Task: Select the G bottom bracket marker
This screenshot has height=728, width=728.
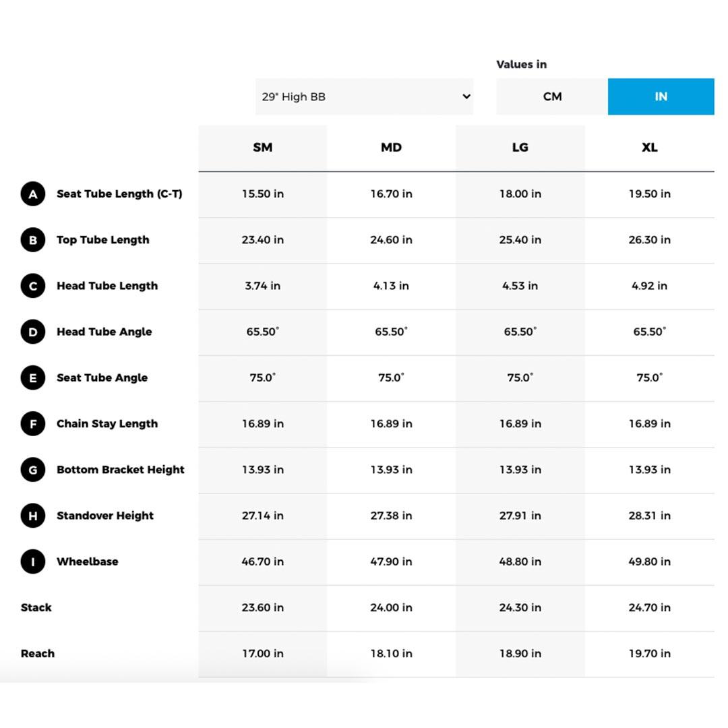Action: coord(32,470)
